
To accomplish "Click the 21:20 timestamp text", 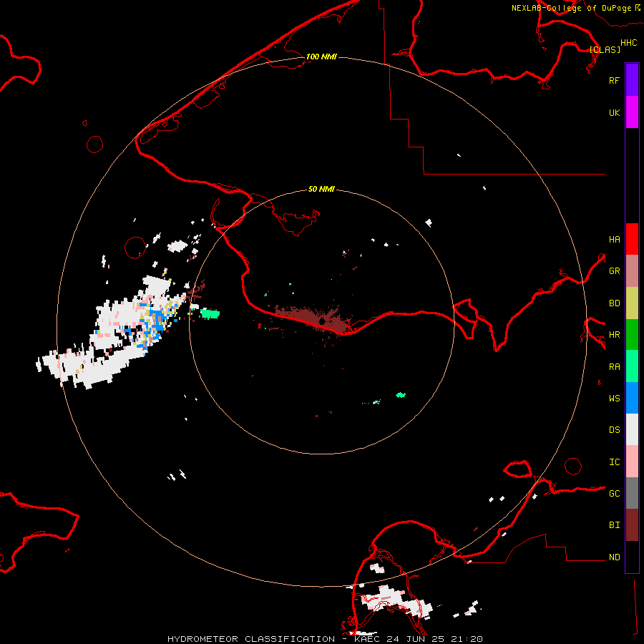I will point(469,639).
